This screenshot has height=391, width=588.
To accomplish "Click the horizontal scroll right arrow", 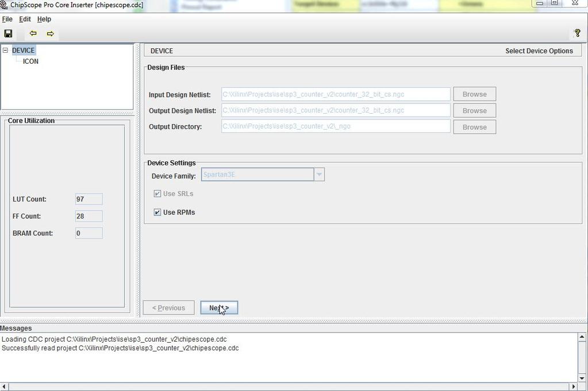I will pos(574,386).
